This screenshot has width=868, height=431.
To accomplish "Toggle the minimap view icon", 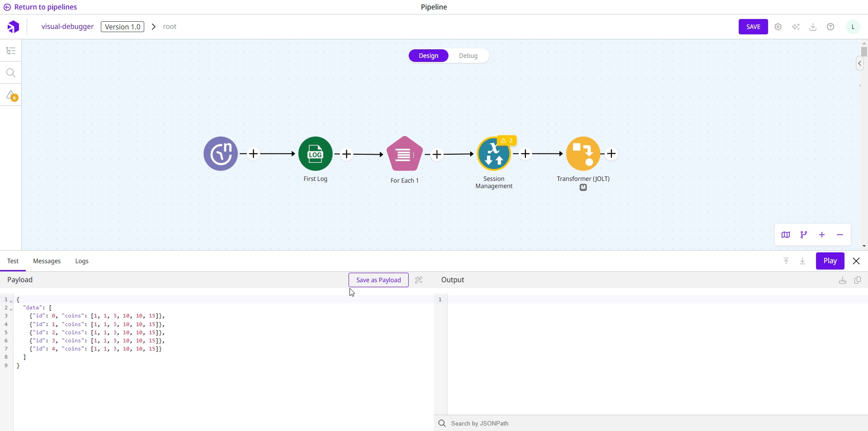I will click(786, 235).
